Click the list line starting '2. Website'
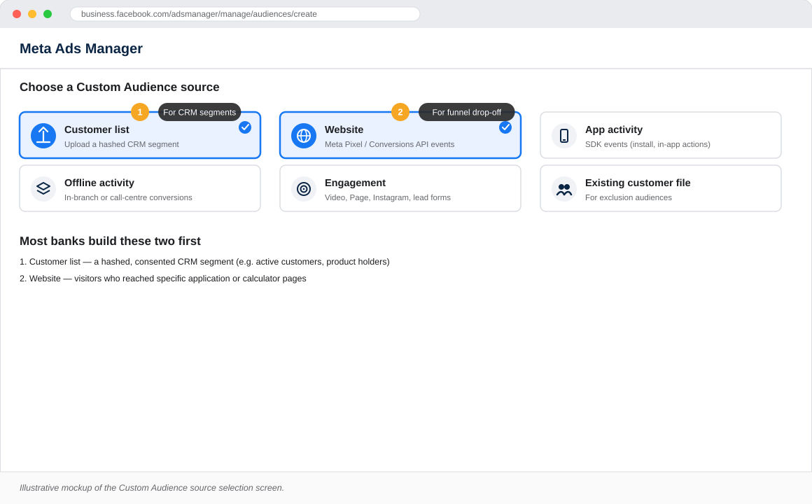 (162, 278)
